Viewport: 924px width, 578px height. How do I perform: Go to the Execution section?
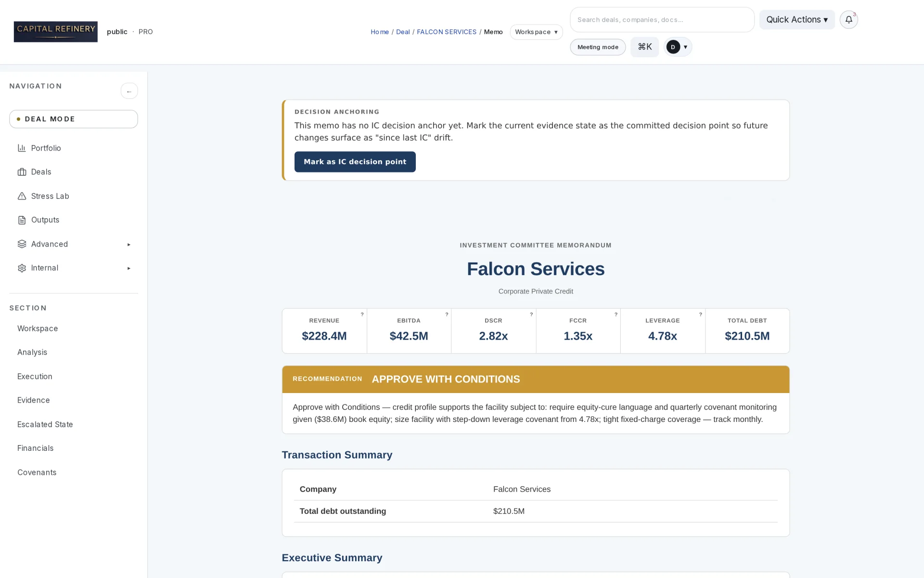pos(35,377)
